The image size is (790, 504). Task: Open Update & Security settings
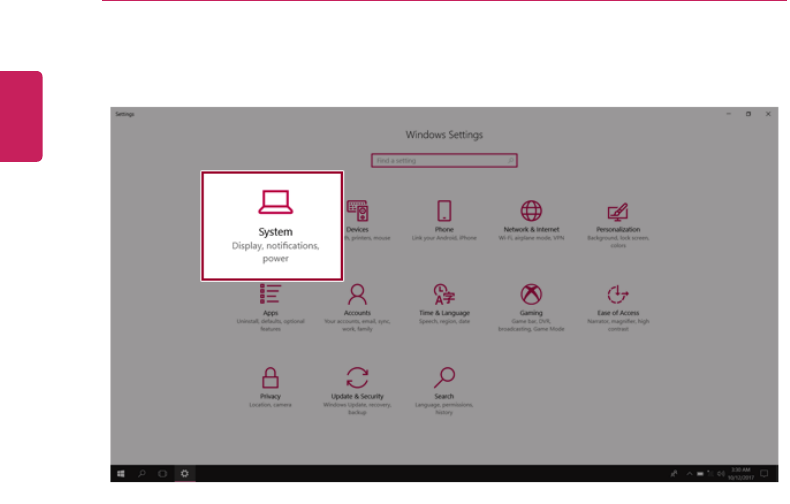357,391
